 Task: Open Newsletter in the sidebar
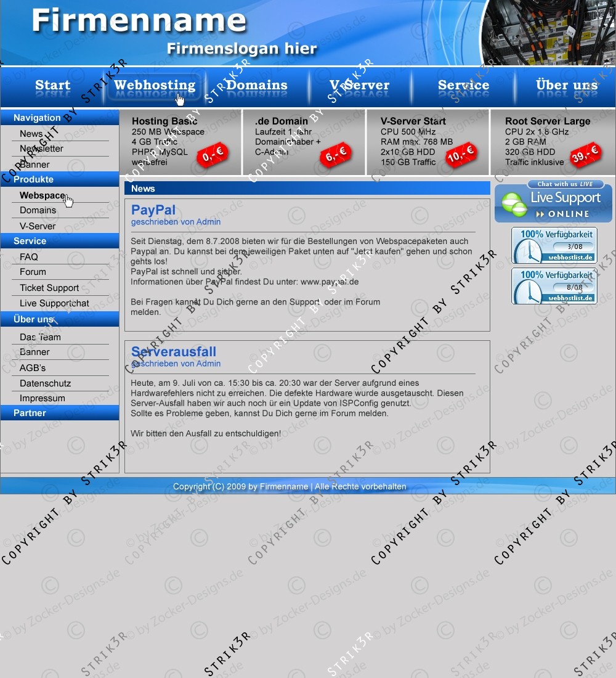[x=41, y=149]
